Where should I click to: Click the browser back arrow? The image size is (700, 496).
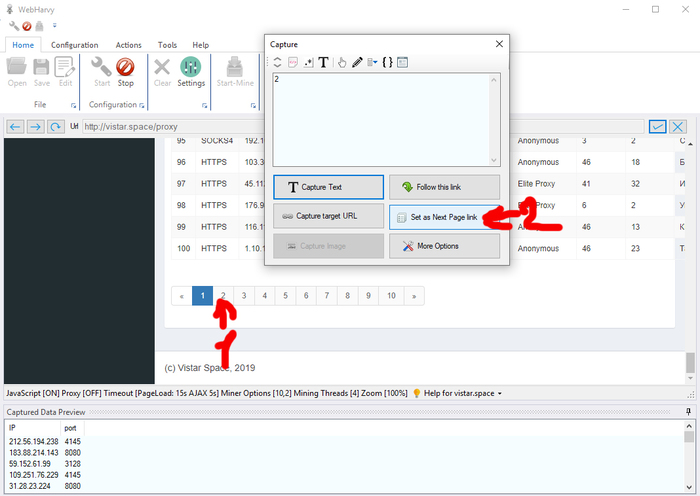click(15, 127)
